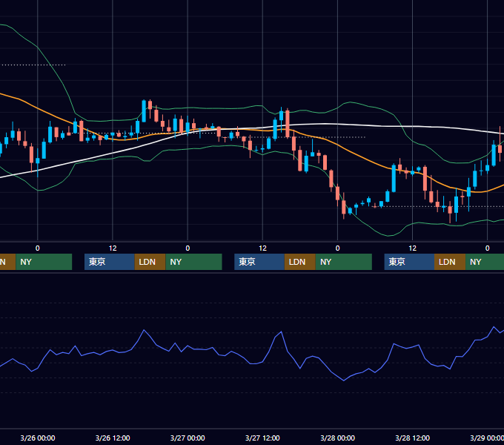Click the 12 hour label above 3/28 東京 bar

click(412, 248)
